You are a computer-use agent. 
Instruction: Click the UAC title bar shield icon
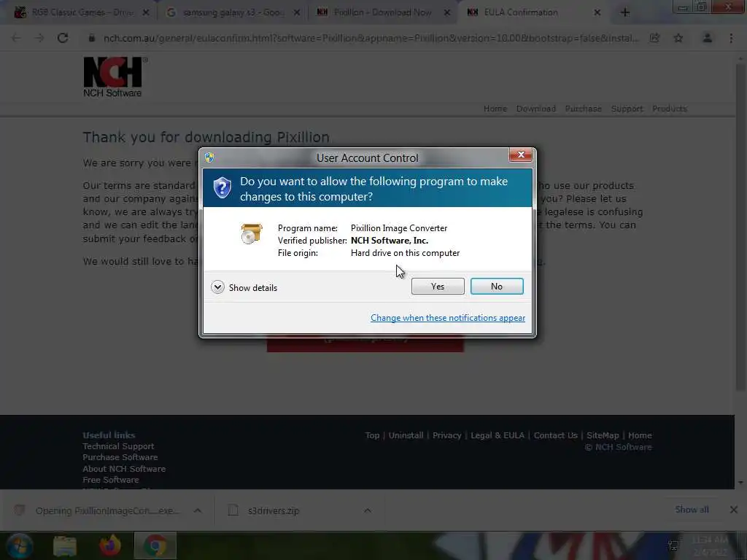(209, 157)
